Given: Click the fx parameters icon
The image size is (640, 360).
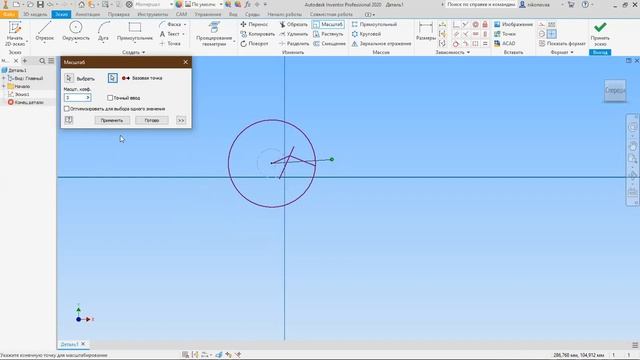Looking at the screenshot, I should pyautogui.click(x=247, y=4).
